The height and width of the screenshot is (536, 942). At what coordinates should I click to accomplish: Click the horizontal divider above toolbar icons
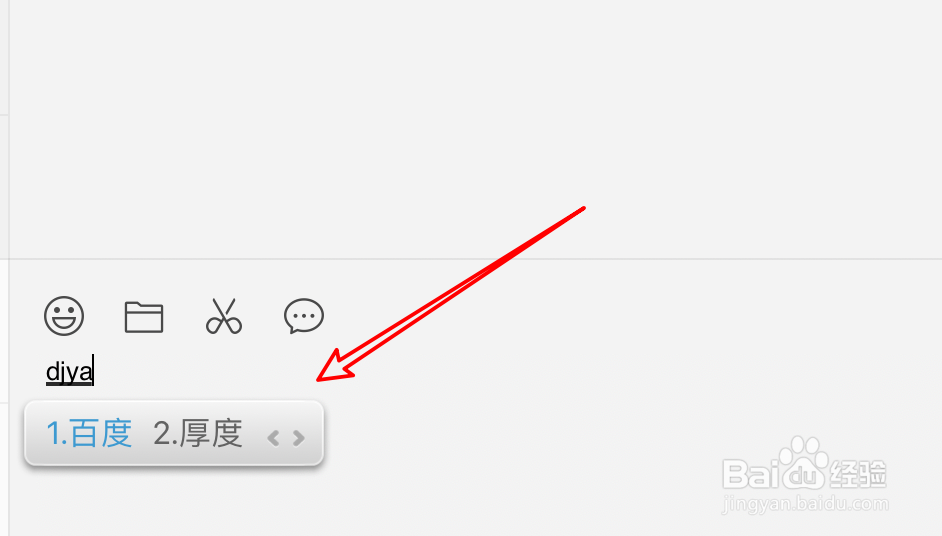coord(475,260)
